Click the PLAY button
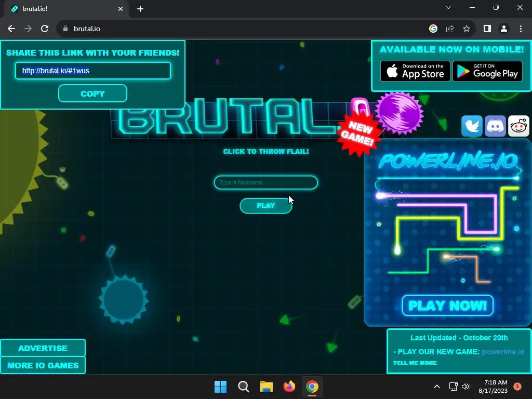 click(x=266, y=206)
